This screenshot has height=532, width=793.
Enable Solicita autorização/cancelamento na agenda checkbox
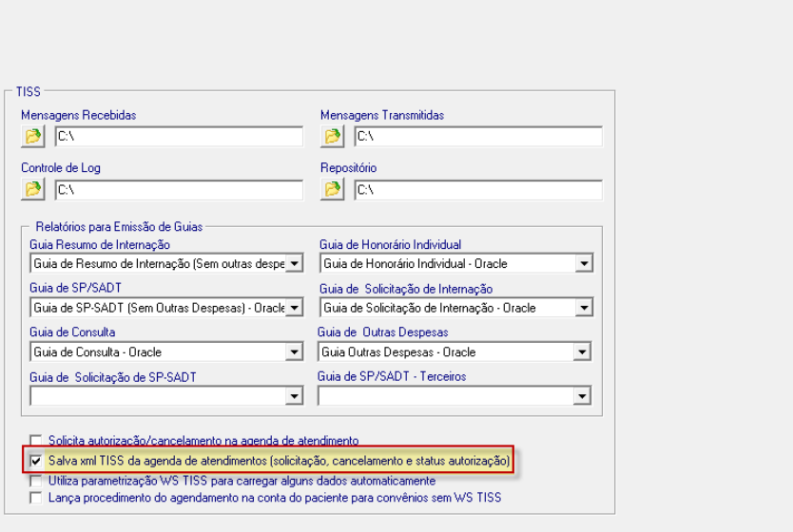36,440
